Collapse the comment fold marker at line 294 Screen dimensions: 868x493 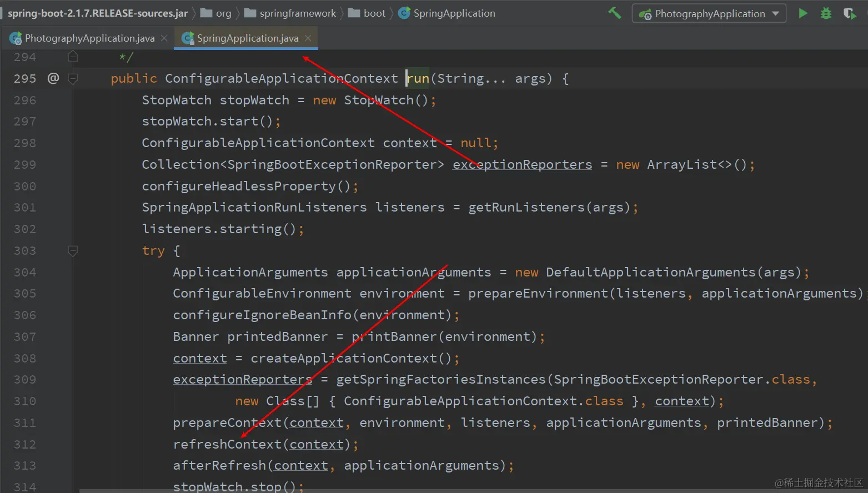(73, 56)
